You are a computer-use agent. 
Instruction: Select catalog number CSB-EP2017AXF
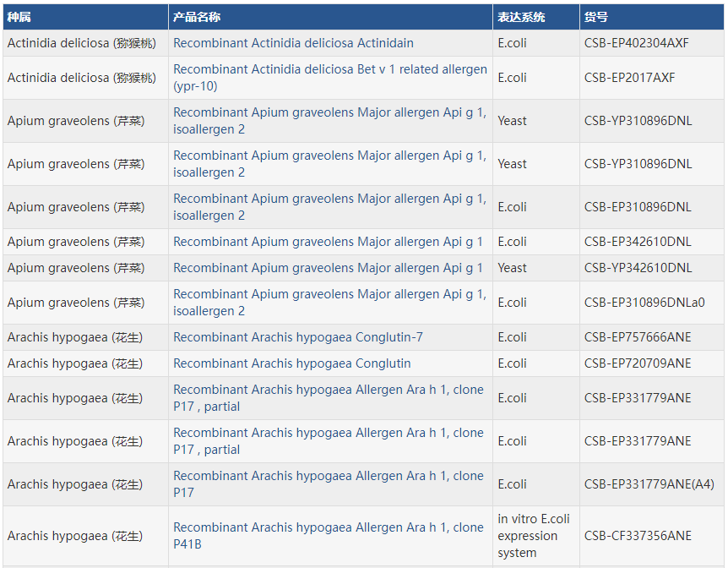629,78
